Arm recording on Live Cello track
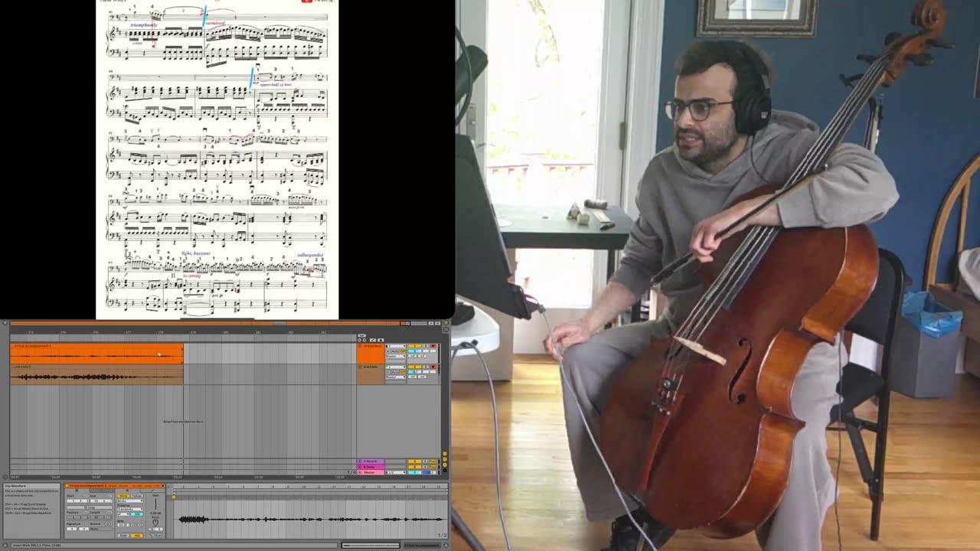Viewport: 980px width, 551px height. [x=433, y=367]
